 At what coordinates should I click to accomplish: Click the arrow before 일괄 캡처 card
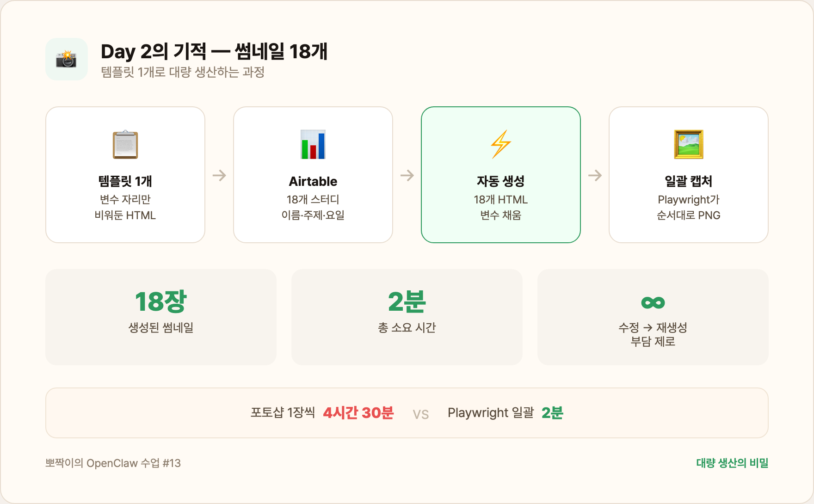coord(595,175)
